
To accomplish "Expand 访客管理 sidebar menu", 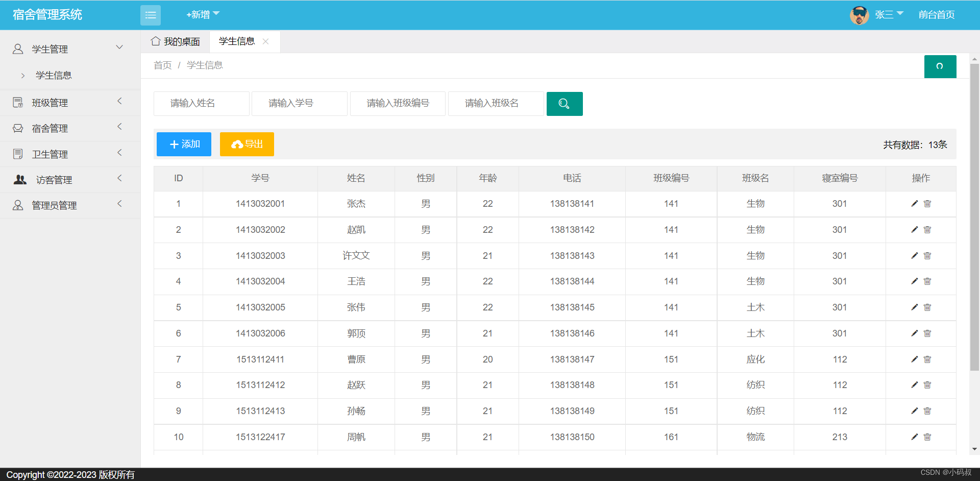I will (x=70, y=180).
